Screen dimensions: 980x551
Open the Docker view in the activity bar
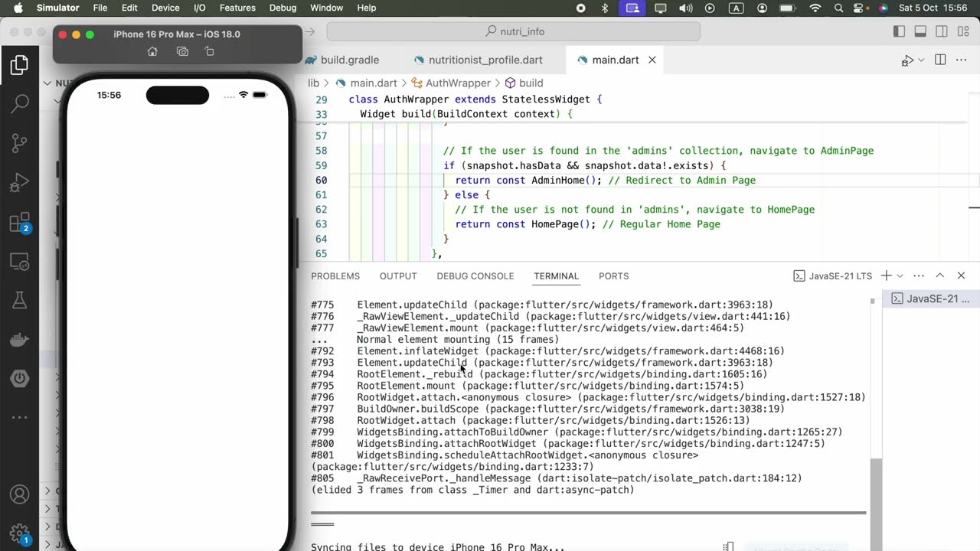click(x=20, y=339)
